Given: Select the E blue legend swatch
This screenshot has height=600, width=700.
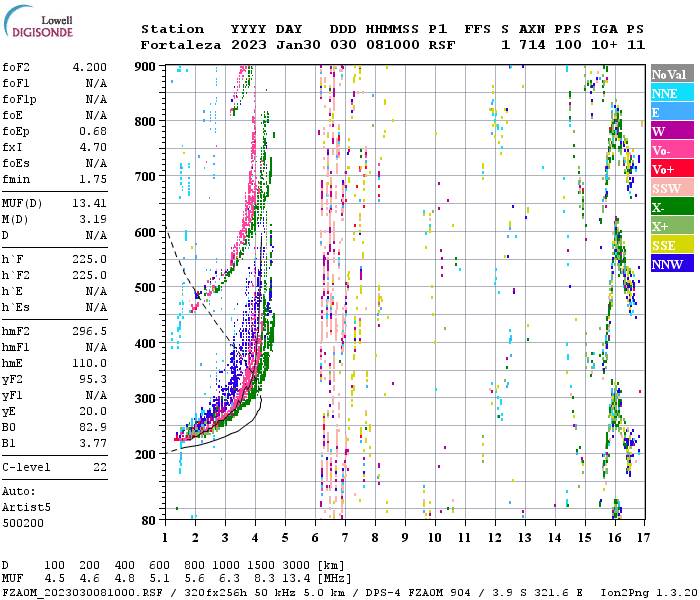Looking at the screenshot, I should (672, 112).
